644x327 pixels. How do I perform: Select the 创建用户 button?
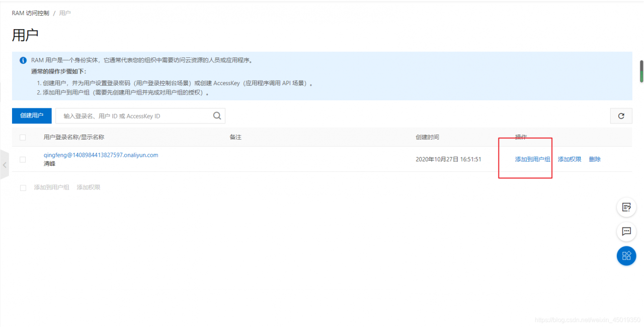31,115
